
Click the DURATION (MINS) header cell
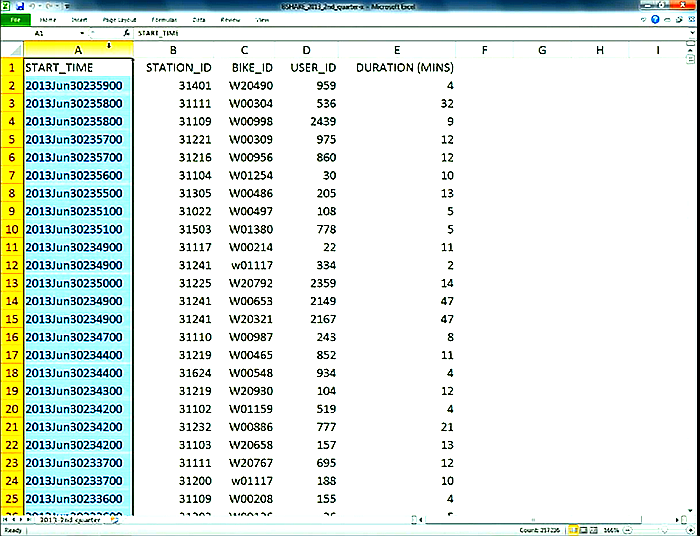tap(397, 68)
